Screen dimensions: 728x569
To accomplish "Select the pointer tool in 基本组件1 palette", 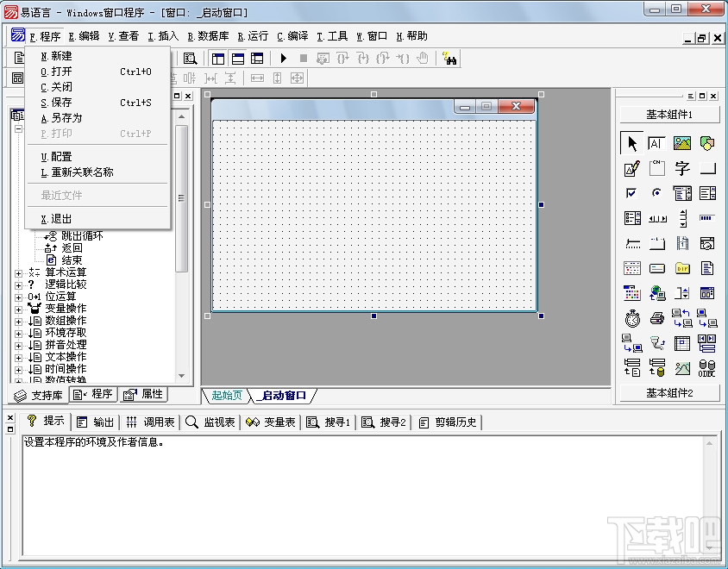I will tap(632, 144).
